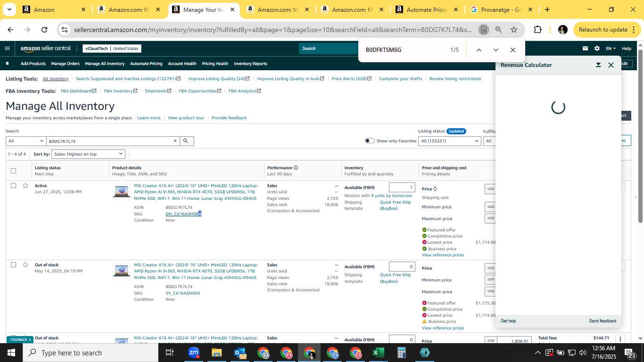Switch to the Provanatge Google browser tab

(x=501, y=9)
